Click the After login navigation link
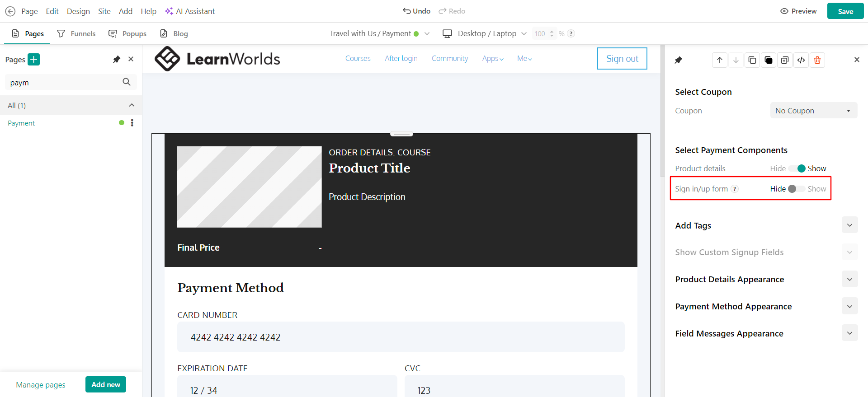 (401, 59)
